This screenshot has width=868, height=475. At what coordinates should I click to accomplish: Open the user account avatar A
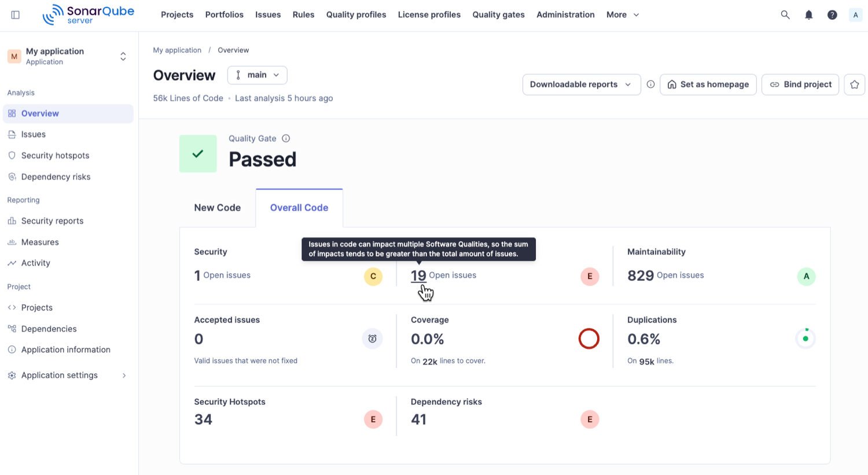click(x=855, y=15)
